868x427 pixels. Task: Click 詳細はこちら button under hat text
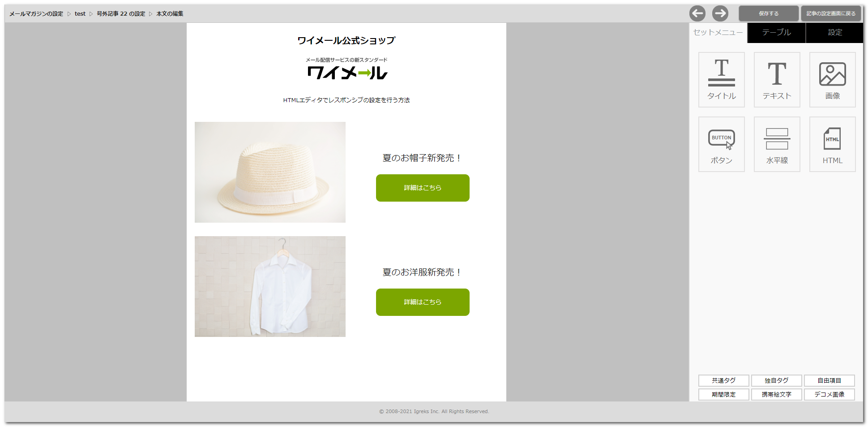(423, 188)
